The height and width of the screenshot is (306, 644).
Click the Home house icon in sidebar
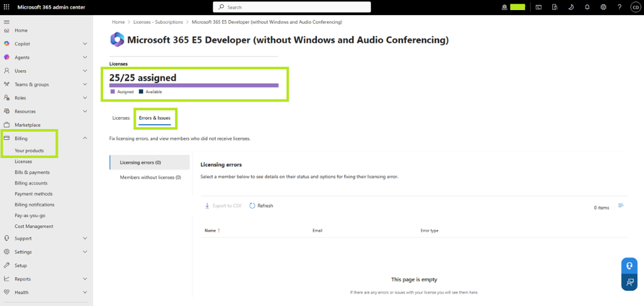coord(6,30)
